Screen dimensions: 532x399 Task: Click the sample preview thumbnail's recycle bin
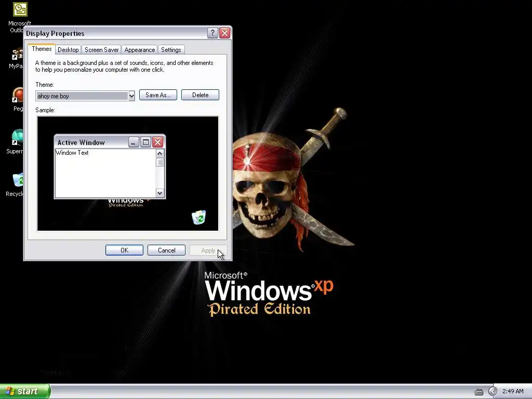coord(199,217)
